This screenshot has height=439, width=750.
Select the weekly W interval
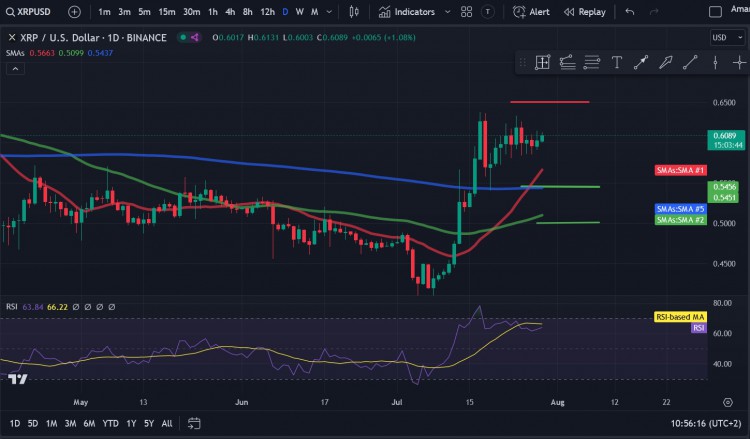point(300,11)
